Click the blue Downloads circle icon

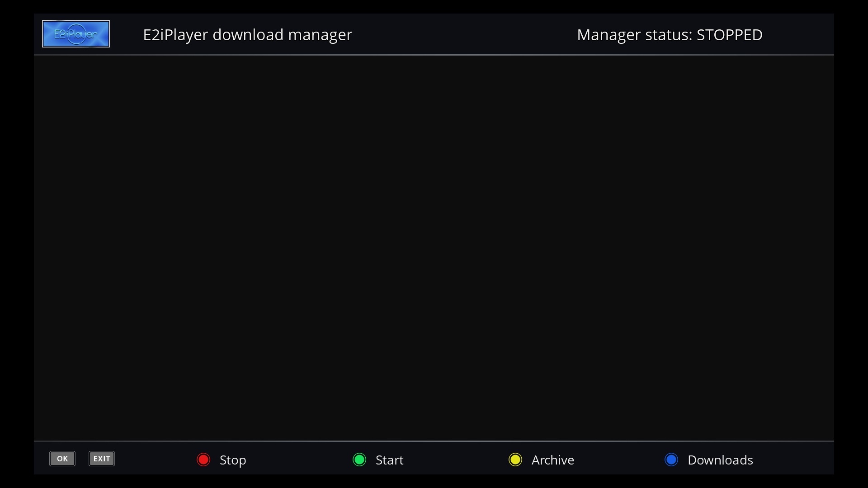tap(671, 459)
